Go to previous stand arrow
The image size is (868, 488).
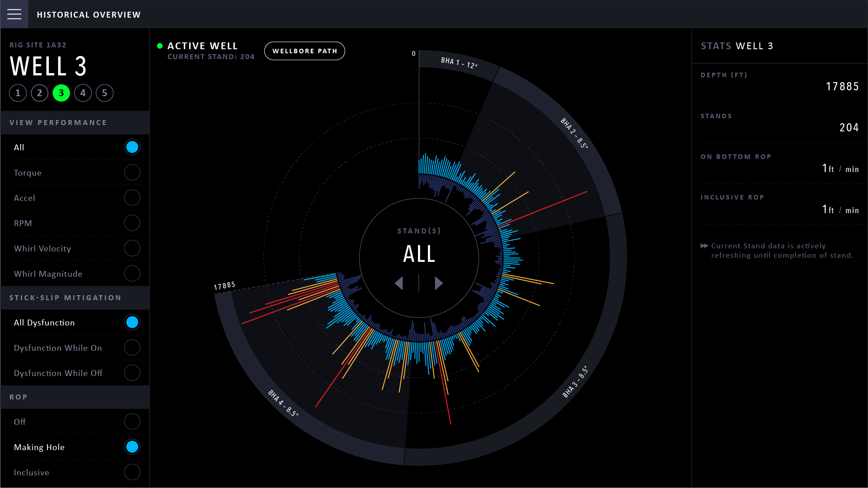point(399,284)
